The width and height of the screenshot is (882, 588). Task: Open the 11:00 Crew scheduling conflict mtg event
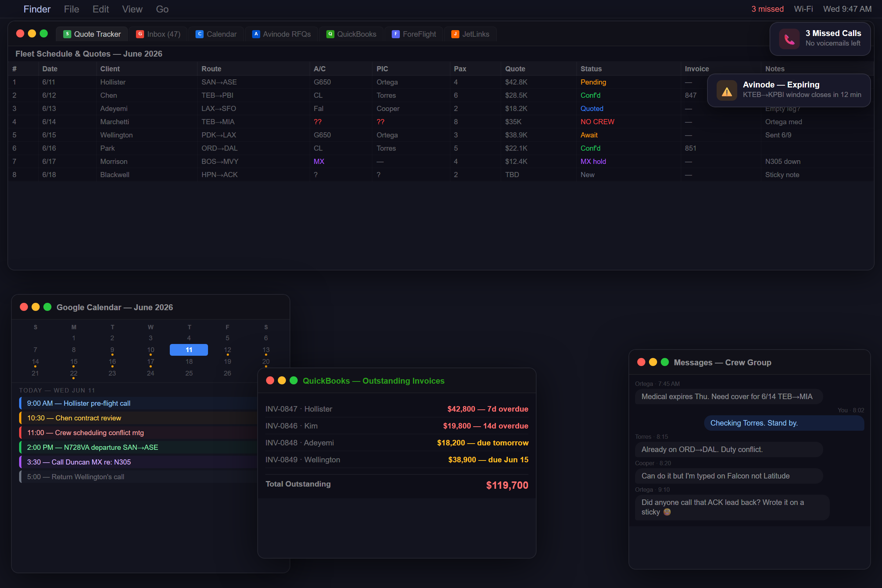[x=139, y=433]
